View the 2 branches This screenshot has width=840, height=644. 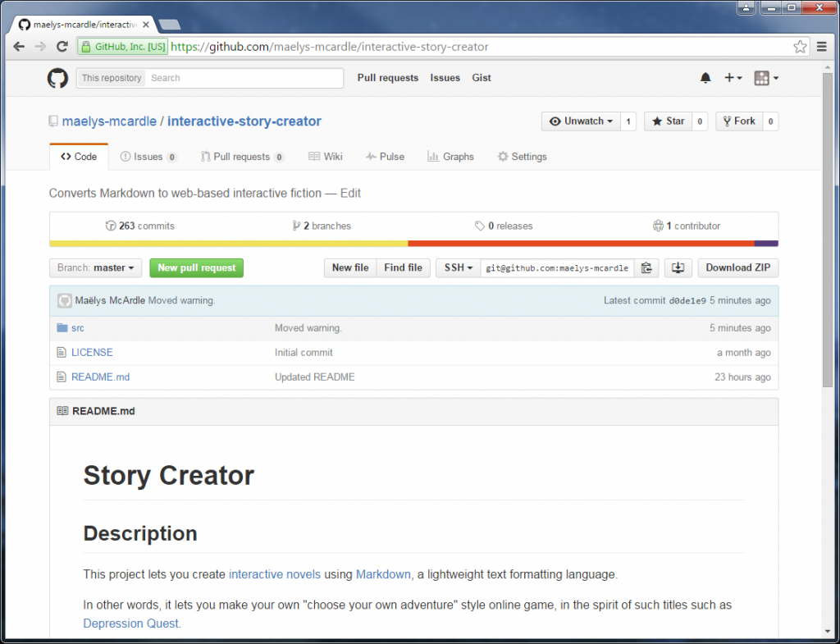[x=322, y=226]
